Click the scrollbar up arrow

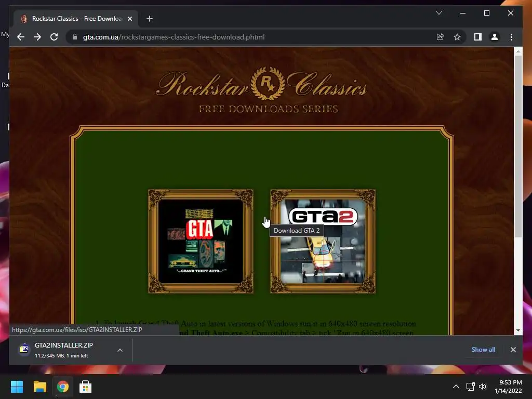518,51
